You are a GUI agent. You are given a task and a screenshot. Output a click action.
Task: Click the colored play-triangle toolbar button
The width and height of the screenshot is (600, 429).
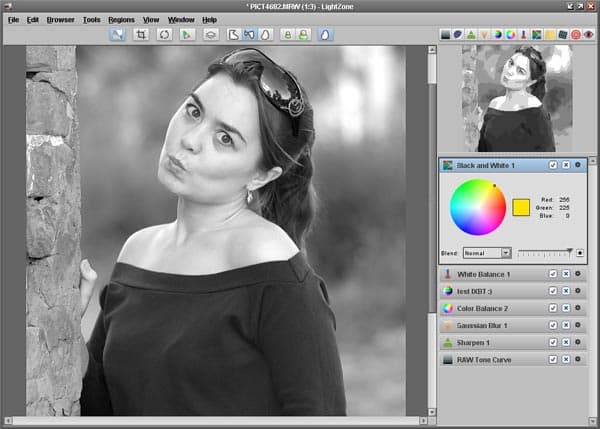[x=187, y=35]
